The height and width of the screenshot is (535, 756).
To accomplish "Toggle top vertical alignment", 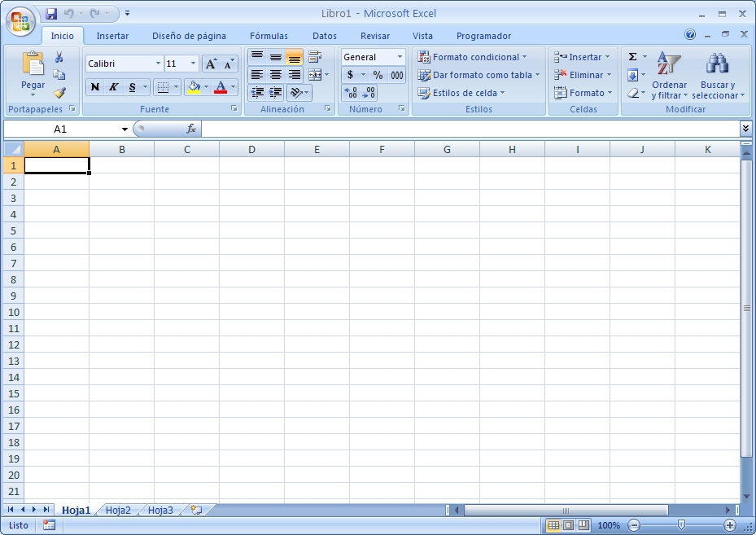I will [257, 57].
